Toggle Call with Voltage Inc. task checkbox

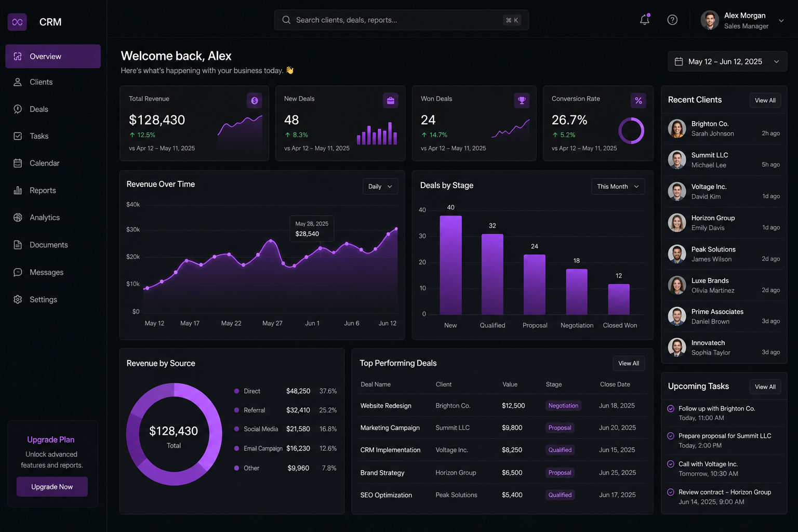[x=671, y=464]
